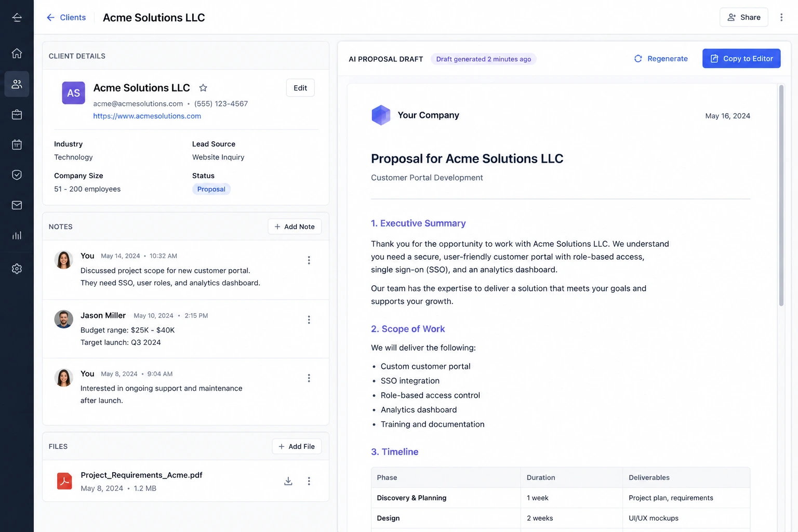Click the Add Note button
Image resolution: width=798 pixels, height=532 pixels.
[295, 227]
